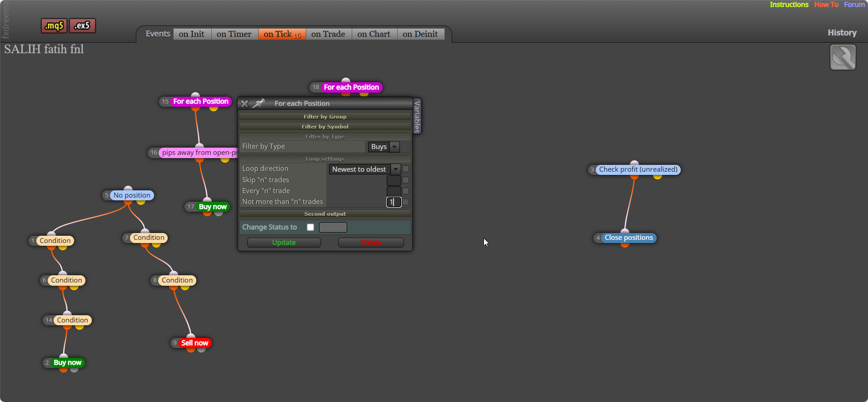
Task: Collapse Loop settings section header
Action: (325, 159)
